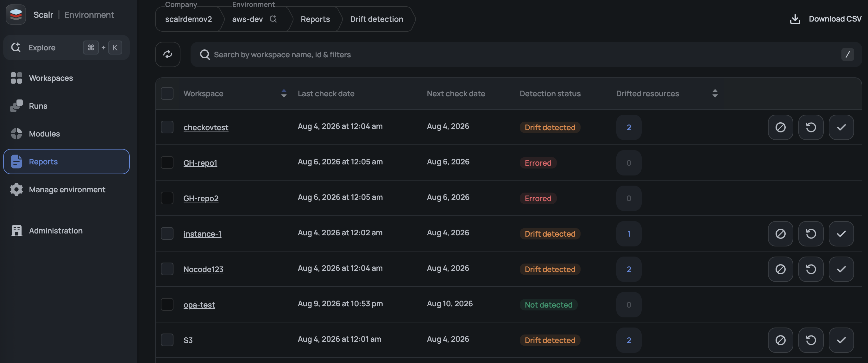Sort by the Workspace column arrows
This screenshot has height=363, width=868.
point(284,93)
